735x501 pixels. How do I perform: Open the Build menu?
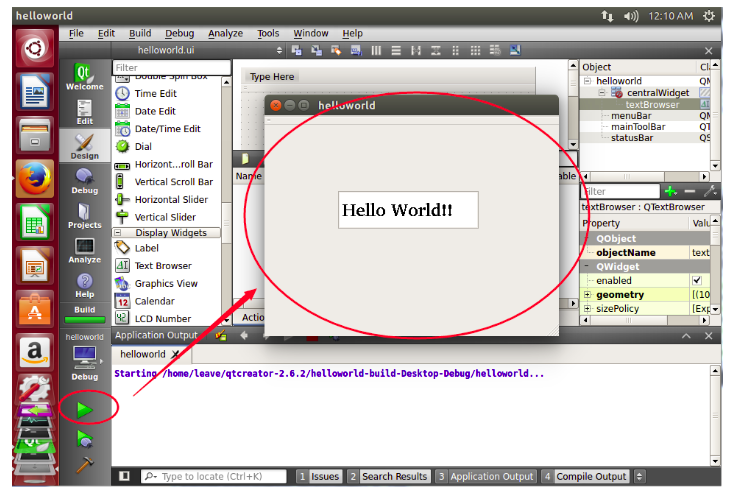tap(140, 33)
